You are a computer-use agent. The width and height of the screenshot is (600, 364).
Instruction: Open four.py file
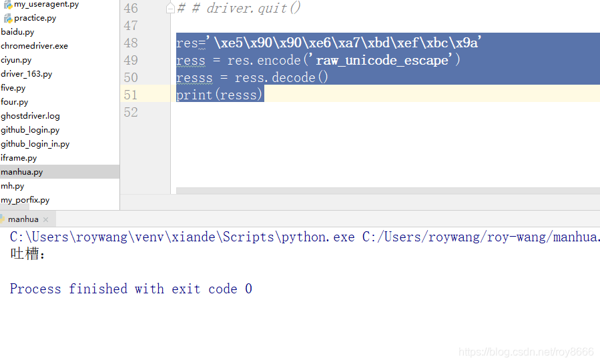tap(15, 102)
